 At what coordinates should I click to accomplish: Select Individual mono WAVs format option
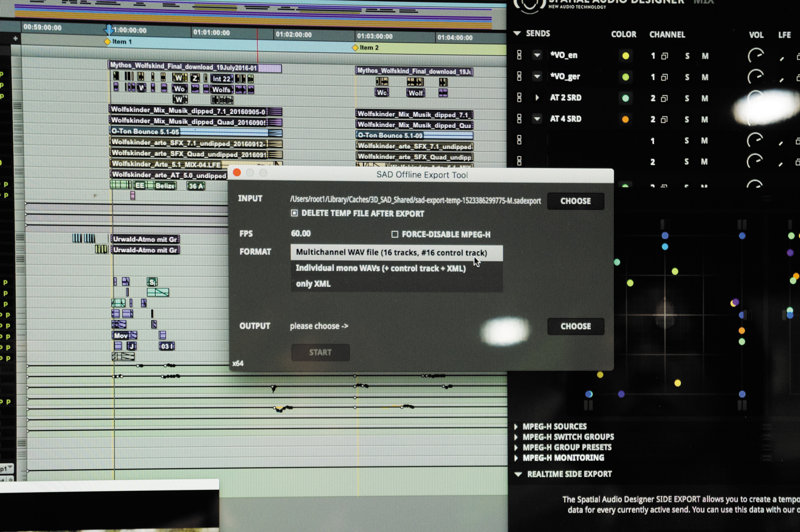(x=396, y=268)
